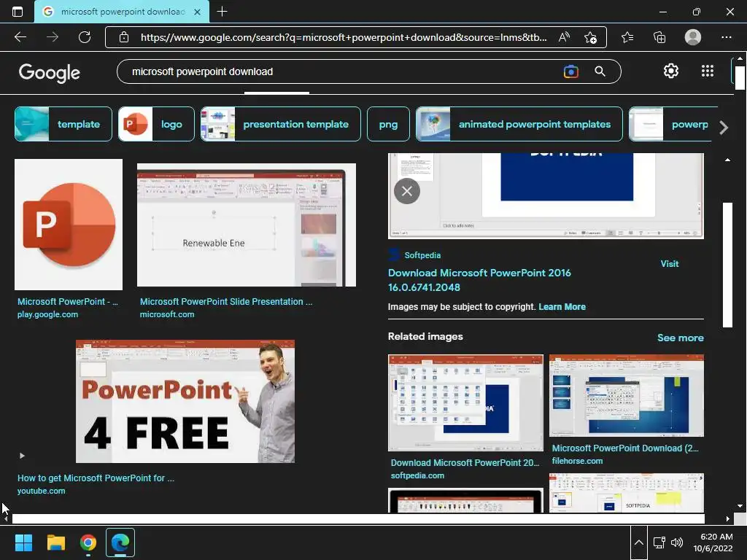
Task: Open the volume speaker tray icon
Action: 676,542
